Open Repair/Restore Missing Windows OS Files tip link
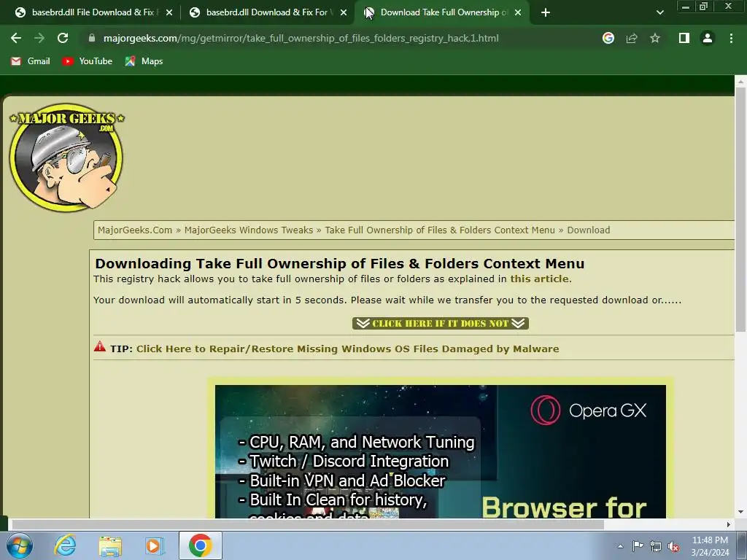The image size is (747, 560). pos(348,349)
